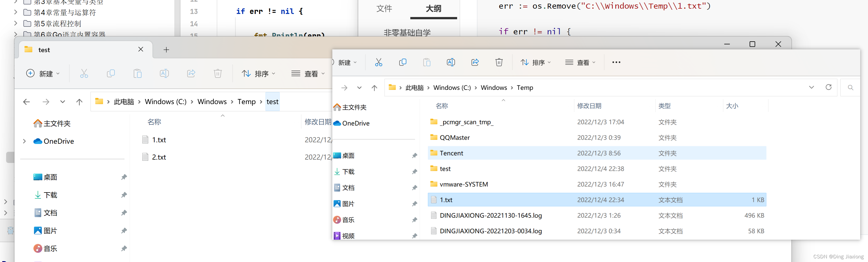Switch to 文件 tab
This screenshot has height=262, width=868.
[x=384, y=9]
